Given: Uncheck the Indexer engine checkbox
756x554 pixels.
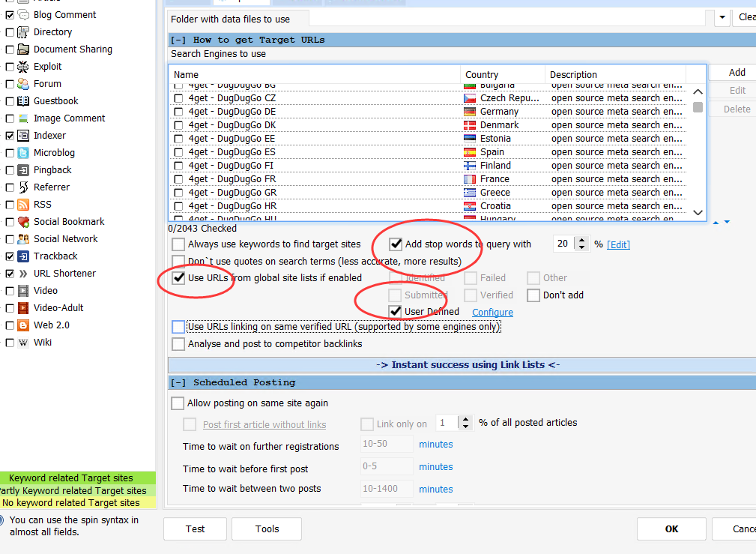Looking at the screenshot, I should 10,136.
